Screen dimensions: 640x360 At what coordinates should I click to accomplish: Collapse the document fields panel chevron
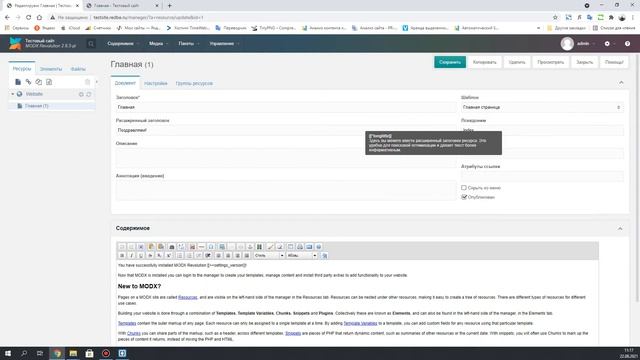click(x=621, y=83)
